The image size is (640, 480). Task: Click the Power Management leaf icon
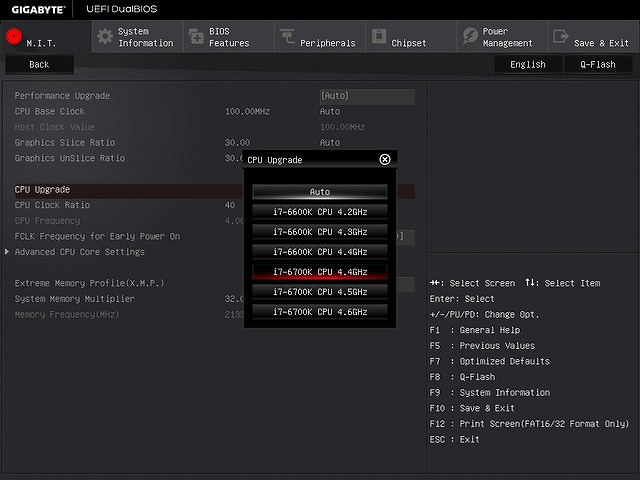470,36
